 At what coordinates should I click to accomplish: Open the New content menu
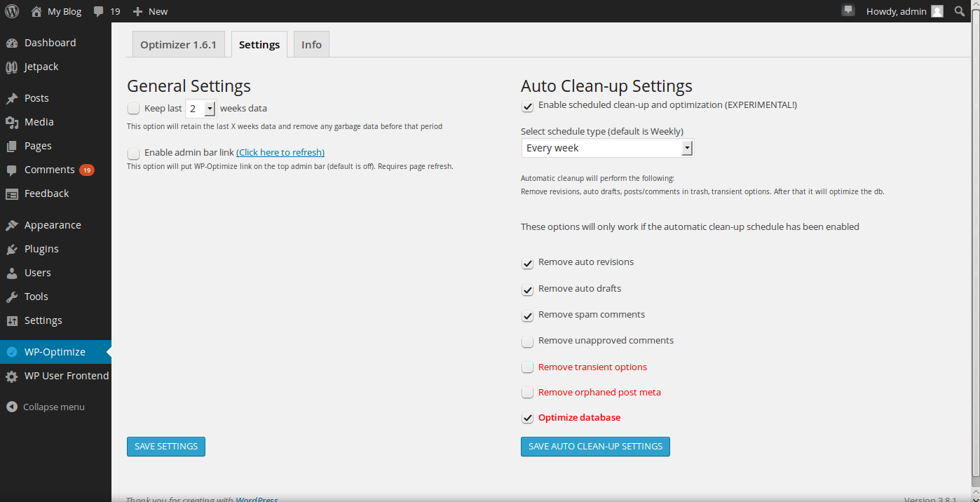tap(150, 11)
